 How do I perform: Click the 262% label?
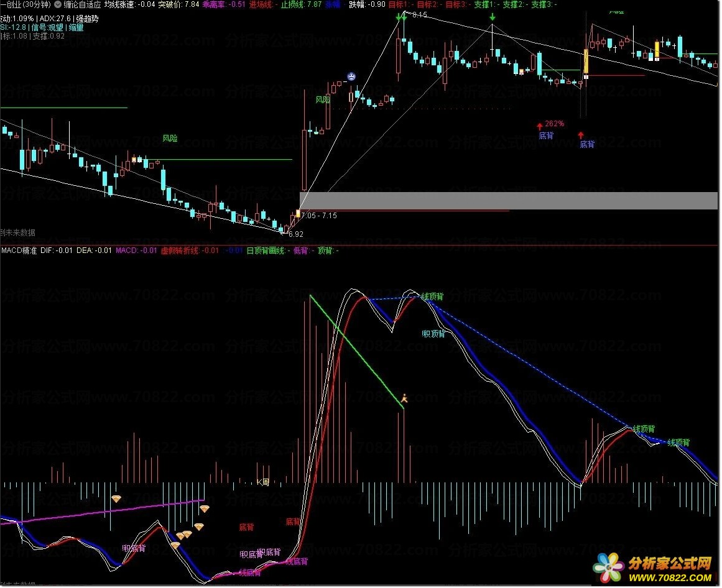click(554, 124)
